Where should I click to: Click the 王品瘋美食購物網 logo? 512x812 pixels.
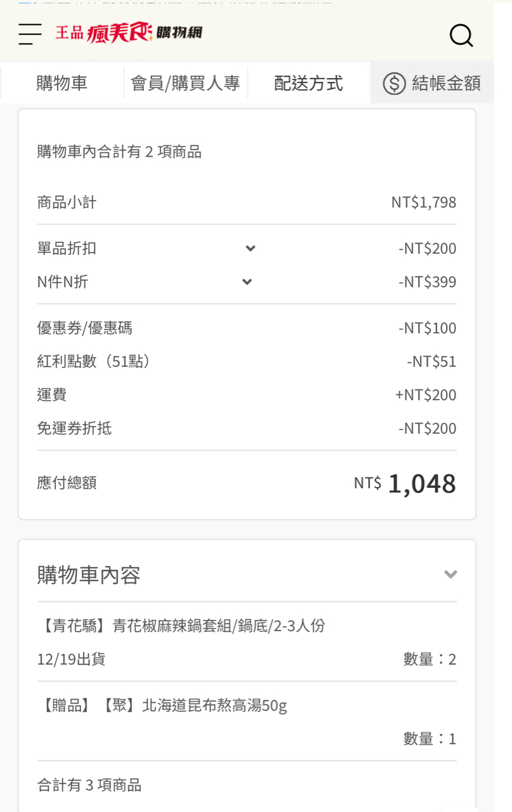point(129,33)
